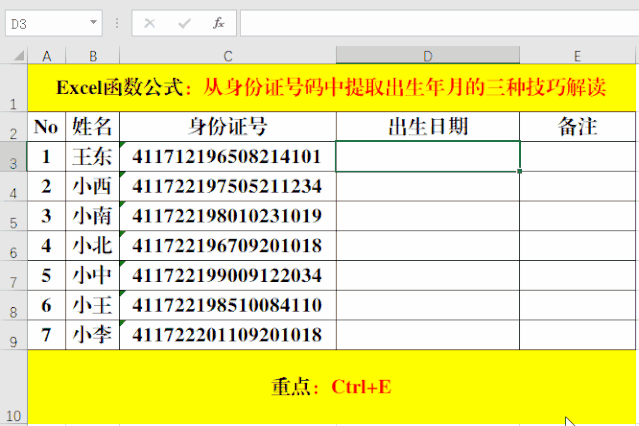This screenshot has width=639, height=426.
Task: Select row 7 header
Action: [13, 276]
